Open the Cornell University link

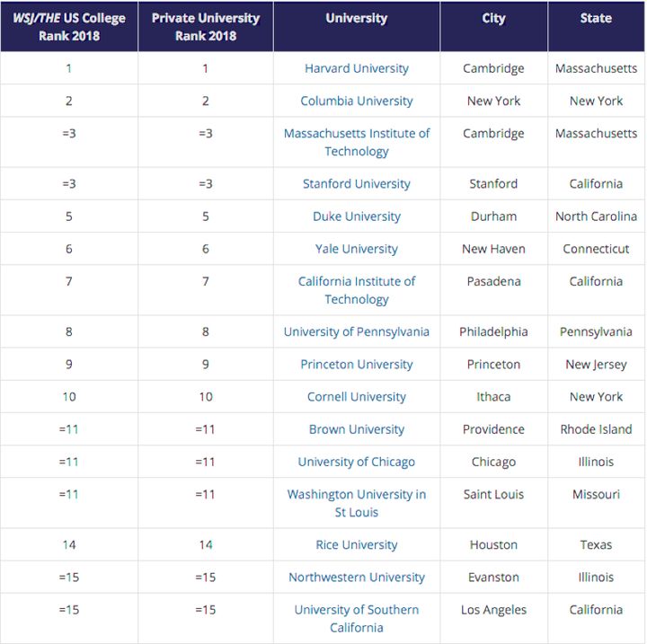pyautogui.click(x=357, y=397)
